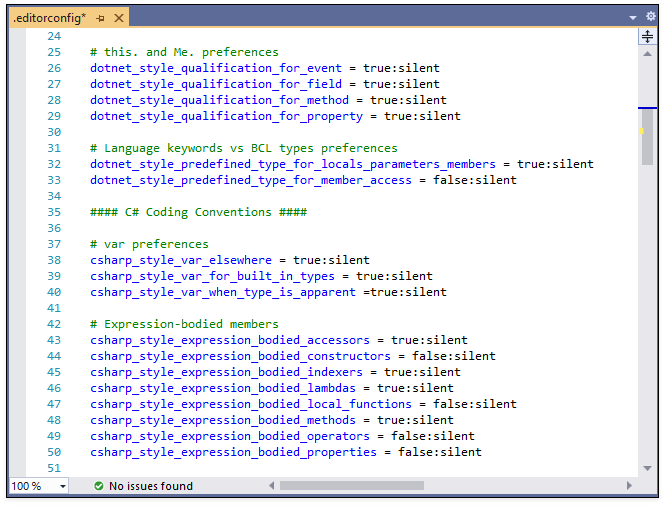
Task: Click csharp_style_expression_bodied_lambdas key
Action: 223,389
